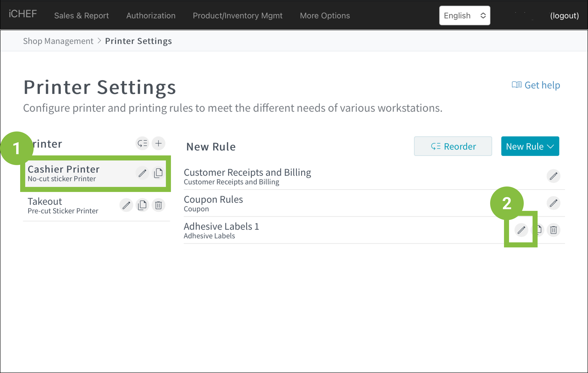Click the Reorder rules button
The width and height of the screenshot is (588, 373).
pyautogui.click(x=453, y=146)
